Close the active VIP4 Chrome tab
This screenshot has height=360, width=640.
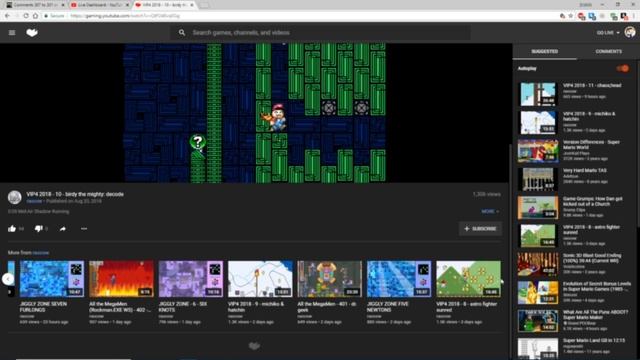pyautogui.click(x=192, y=5)
